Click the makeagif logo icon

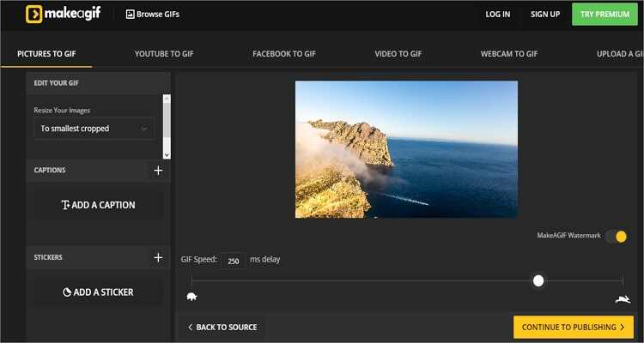coord(33,14)
